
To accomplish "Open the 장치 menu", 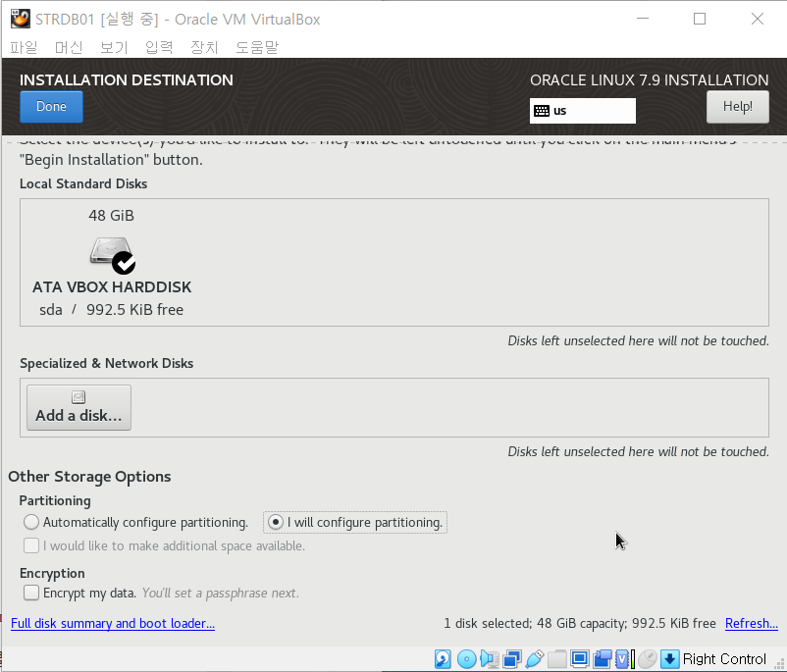I will [x=204, y=47].
